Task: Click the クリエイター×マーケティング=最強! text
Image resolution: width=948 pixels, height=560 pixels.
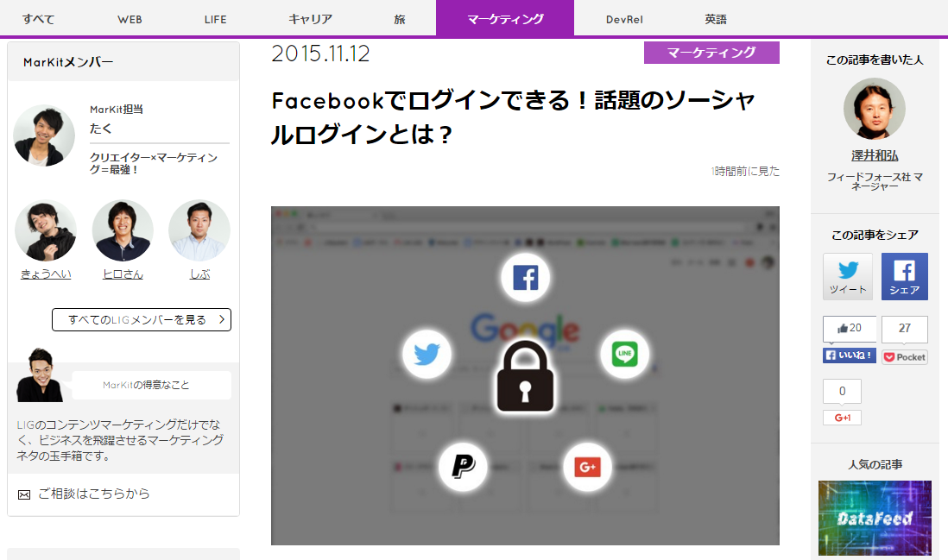Action: [x=154, y=163]
